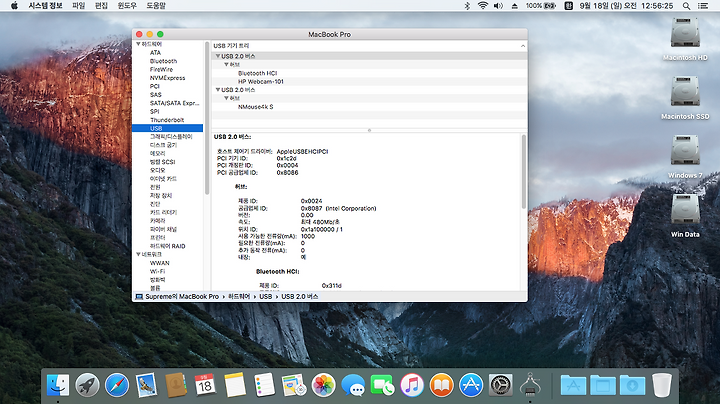Click USB segment in bottom path bar
Screen dimensions: 720x404
pos(265,297)
